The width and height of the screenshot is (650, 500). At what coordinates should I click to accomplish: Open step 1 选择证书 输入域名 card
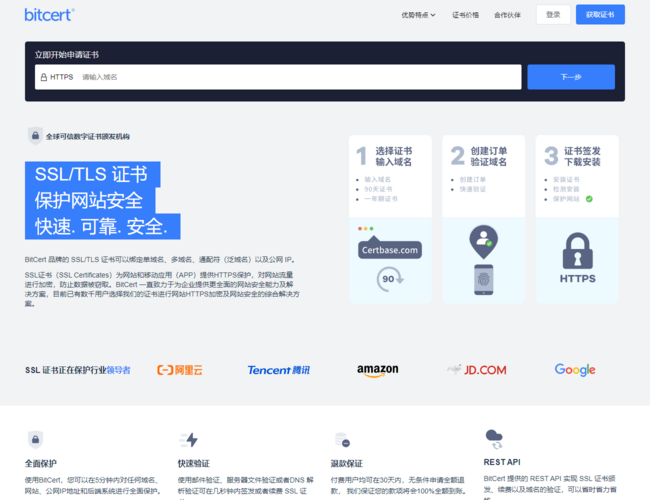point(390,218)
